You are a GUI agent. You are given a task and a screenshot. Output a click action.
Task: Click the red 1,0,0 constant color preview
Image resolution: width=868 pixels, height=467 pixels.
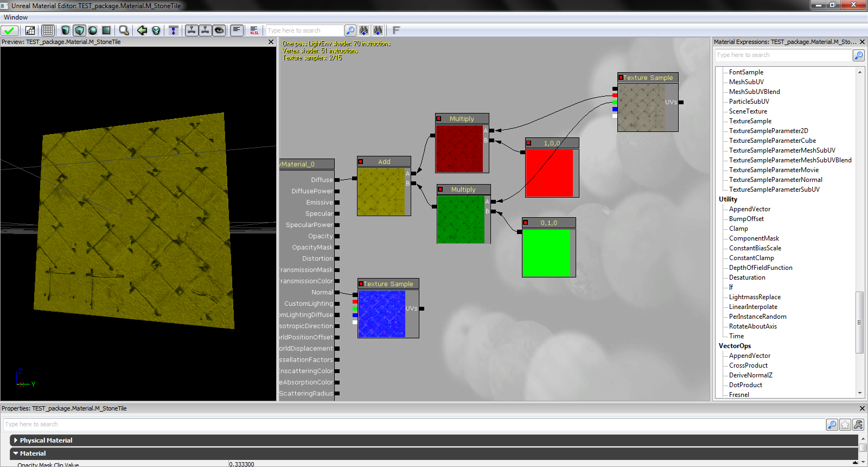pos(549,173)
